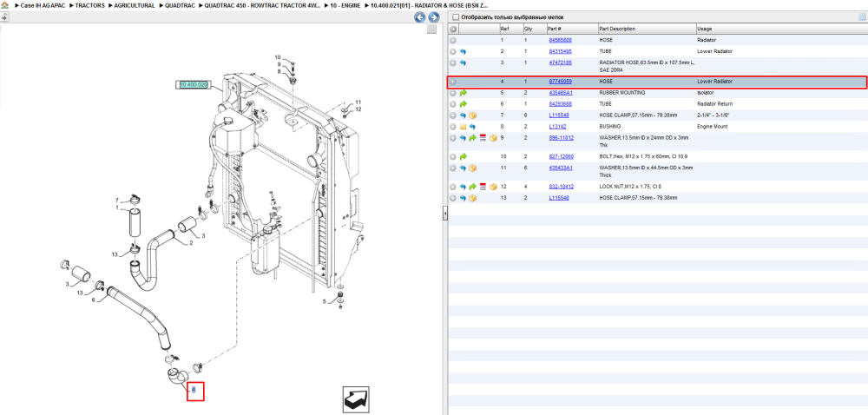Open 'Case IH AG APAC' in the breadcrumb
The width and height of the screenshot is (868, 415).
(x=42, y=5)
